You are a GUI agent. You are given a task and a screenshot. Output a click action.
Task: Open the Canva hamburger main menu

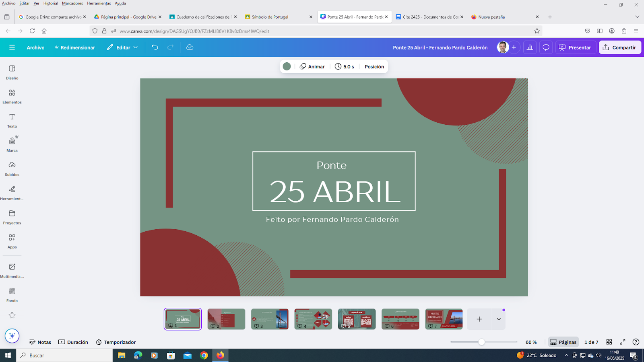(x=12, y=47)
